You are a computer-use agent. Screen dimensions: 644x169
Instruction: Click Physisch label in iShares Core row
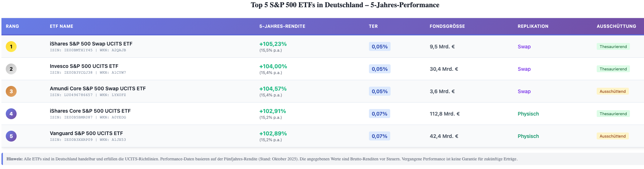pyautogui.click(x=528, y=114)
